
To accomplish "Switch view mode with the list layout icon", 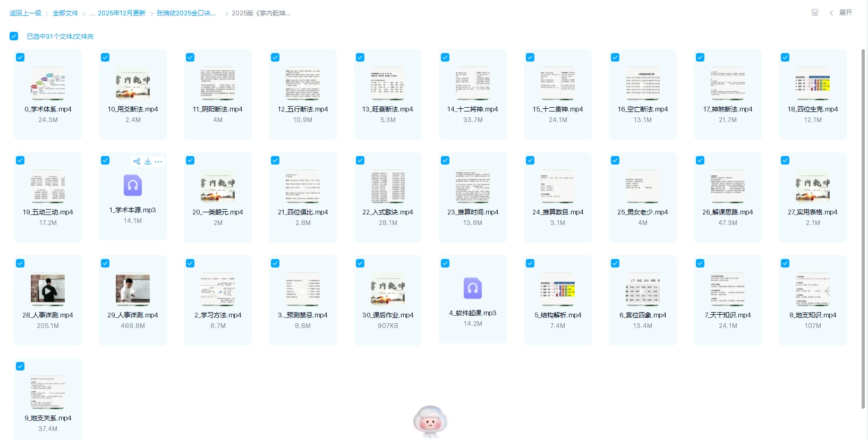I will [815, 13].
